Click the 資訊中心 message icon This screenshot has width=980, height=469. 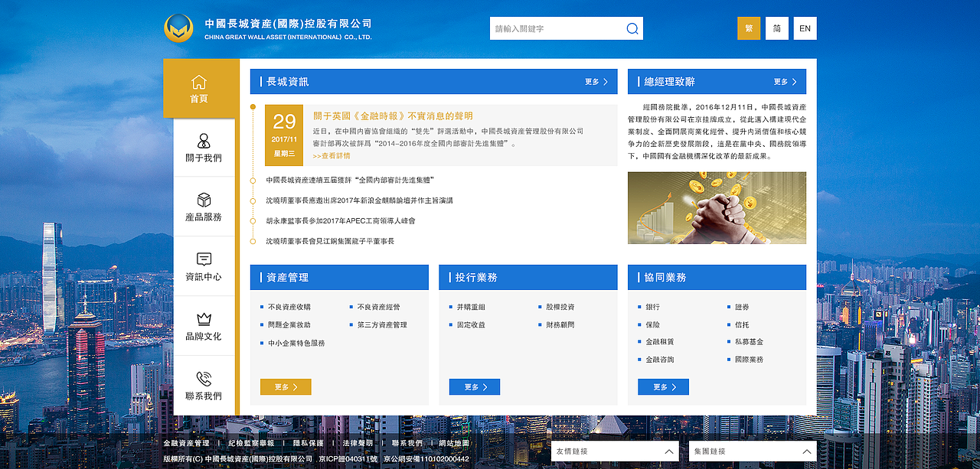tap(204, 259)
